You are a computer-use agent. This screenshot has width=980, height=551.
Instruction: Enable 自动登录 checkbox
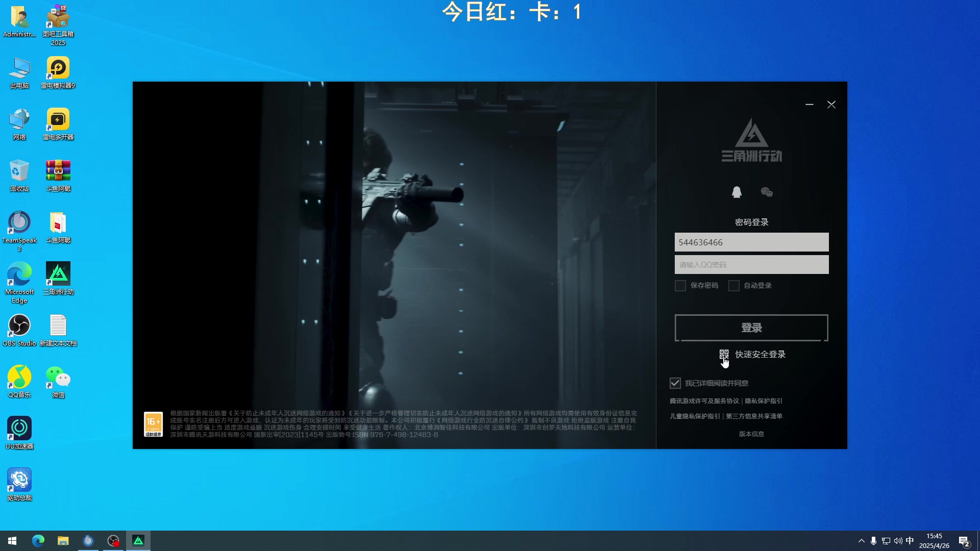(x=733, y=286)
